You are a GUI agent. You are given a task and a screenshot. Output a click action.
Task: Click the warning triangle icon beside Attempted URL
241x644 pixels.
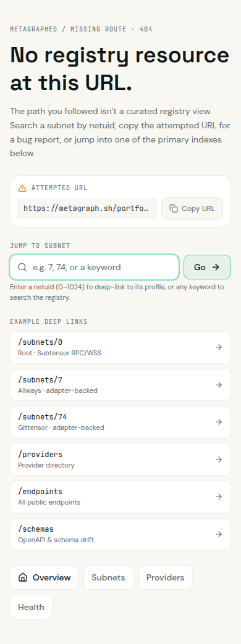pos(22,188)
